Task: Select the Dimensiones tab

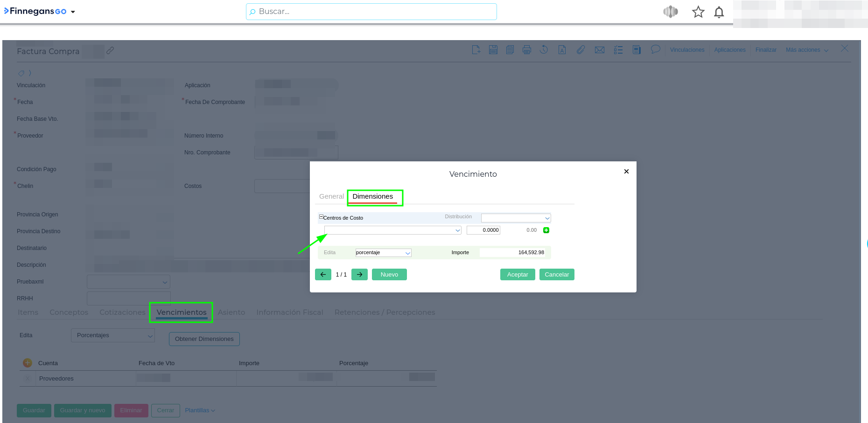Action: tap(372, 196)
